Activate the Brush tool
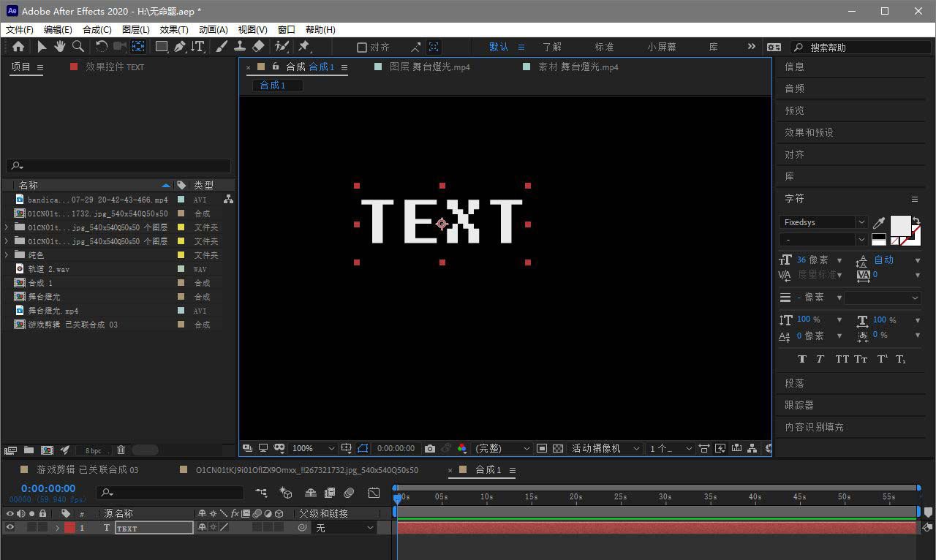 [x=222, y=47]
